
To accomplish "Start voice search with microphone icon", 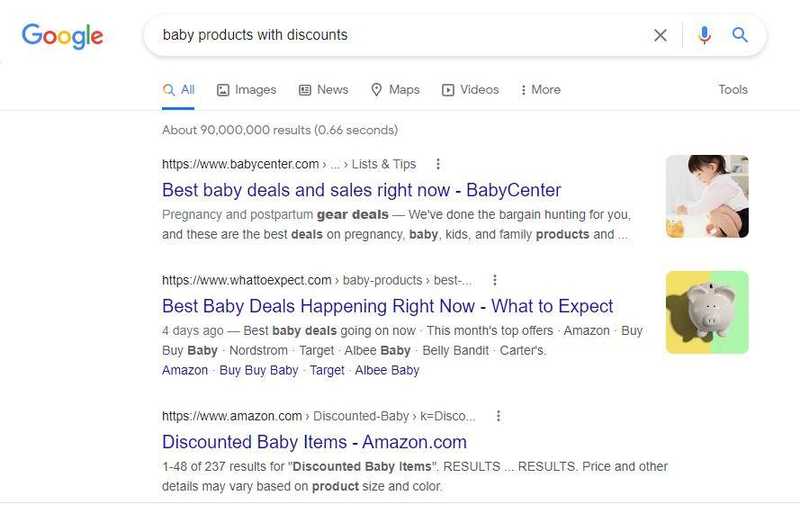I will tap(704, 35).
